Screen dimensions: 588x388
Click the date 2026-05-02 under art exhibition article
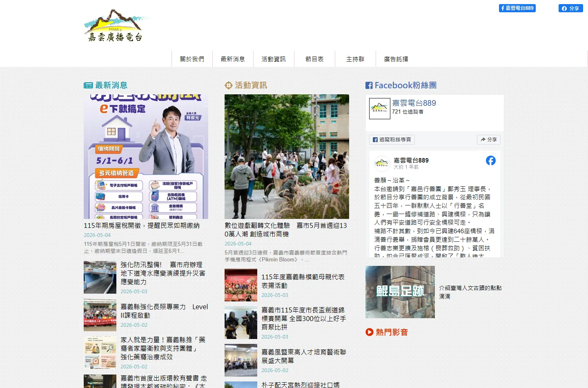[x=275, y=370]
